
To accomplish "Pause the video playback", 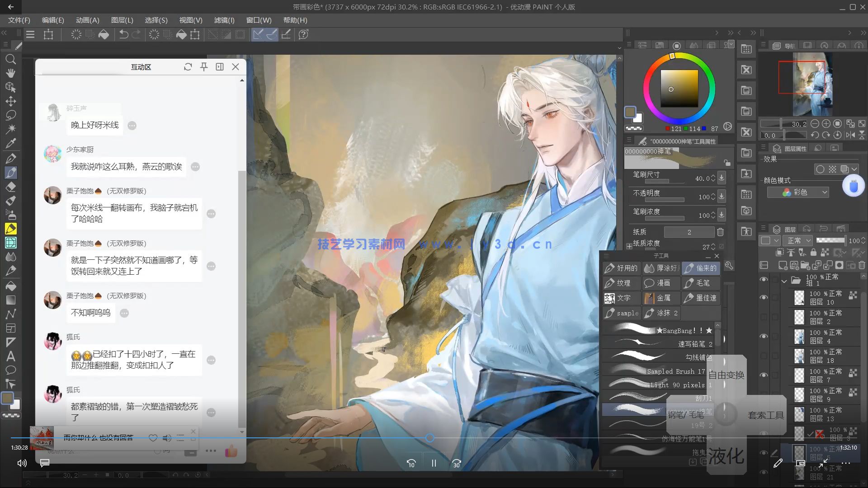I will click(x=434, y=463).
